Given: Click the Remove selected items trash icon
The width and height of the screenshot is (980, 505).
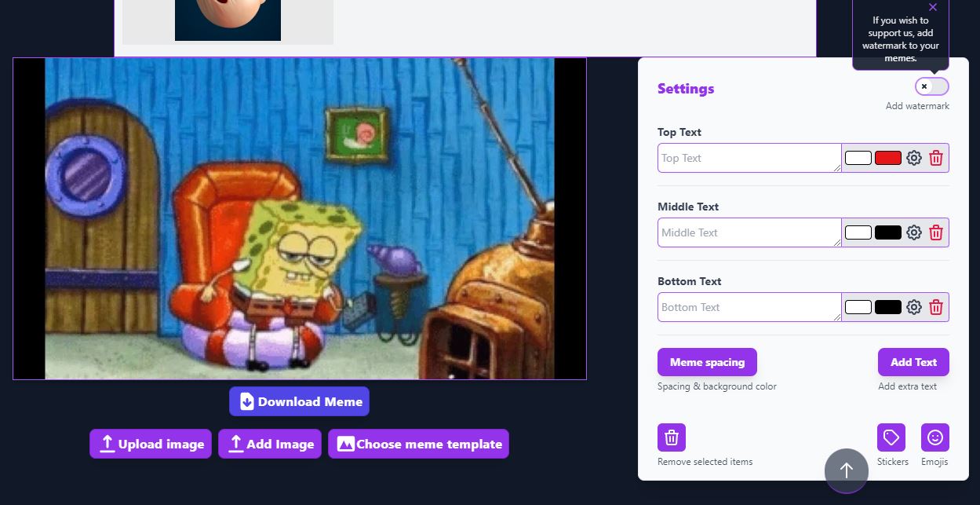Looking at the screenshot, I should (x=672, y=437).
